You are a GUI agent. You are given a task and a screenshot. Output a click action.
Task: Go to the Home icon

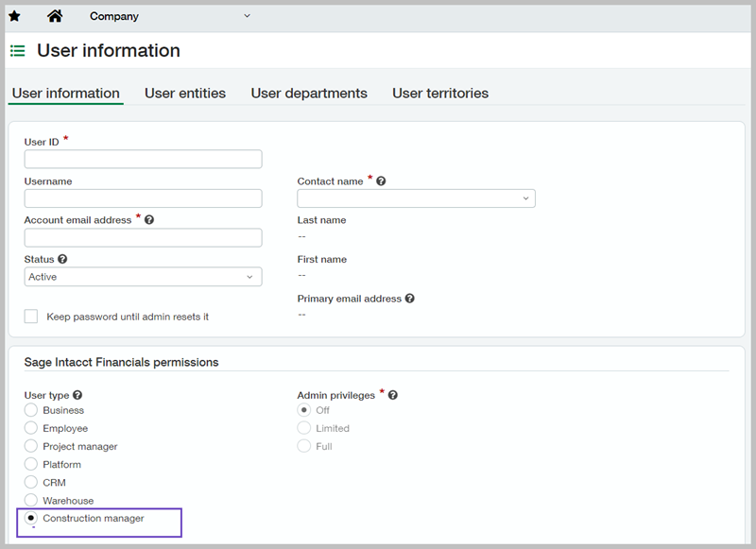[x=55, y=16]
